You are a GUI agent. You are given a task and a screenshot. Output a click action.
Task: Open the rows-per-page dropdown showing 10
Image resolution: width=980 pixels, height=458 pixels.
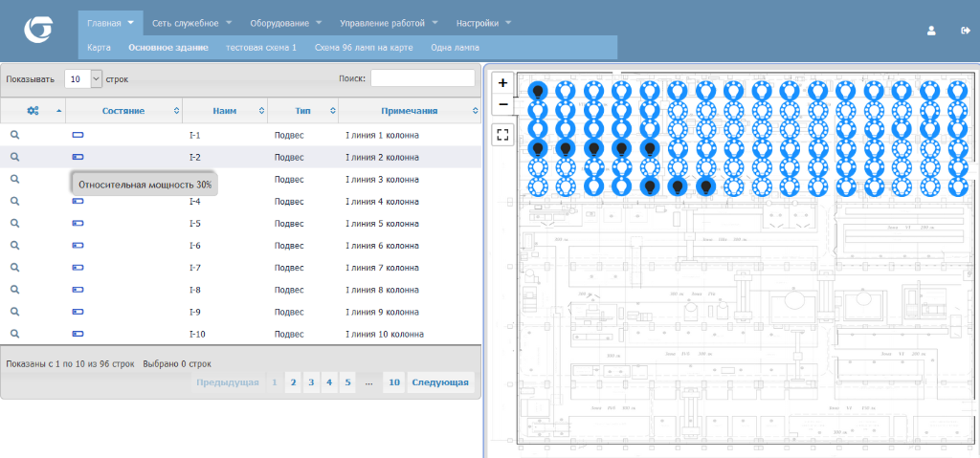click(x=83, y=79)
